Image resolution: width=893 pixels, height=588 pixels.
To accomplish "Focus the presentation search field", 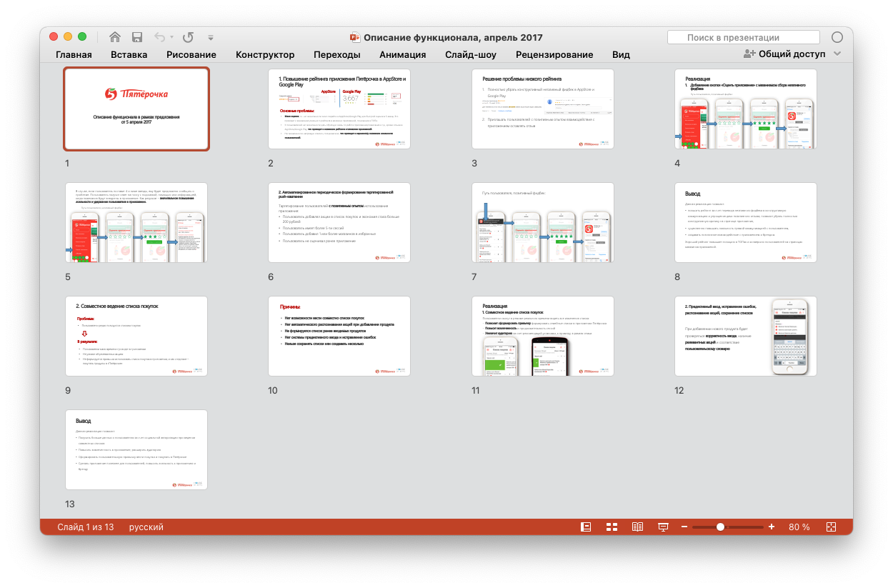I will click(x=743, y=38).
